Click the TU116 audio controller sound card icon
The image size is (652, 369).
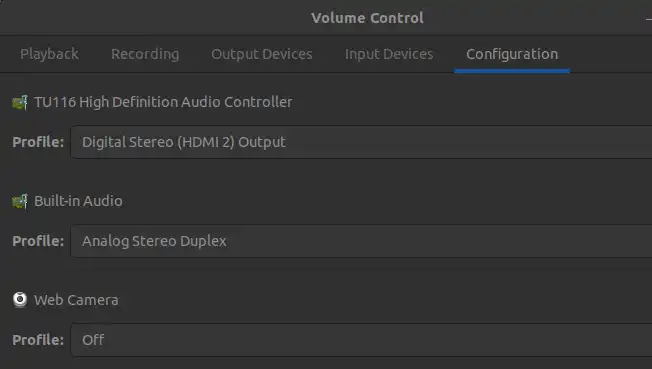click(x=20, y=102)
